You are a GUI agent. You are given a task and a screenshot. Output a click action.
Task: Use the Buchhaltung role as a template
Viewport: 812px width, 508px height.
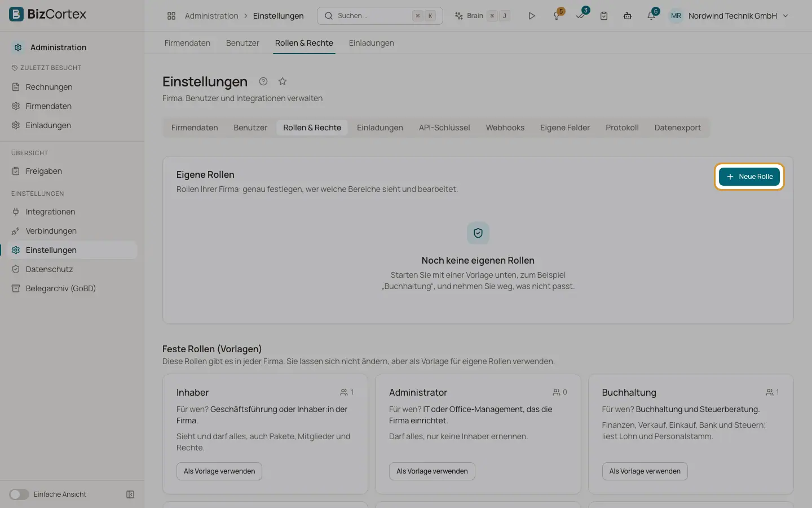[645, 471]
